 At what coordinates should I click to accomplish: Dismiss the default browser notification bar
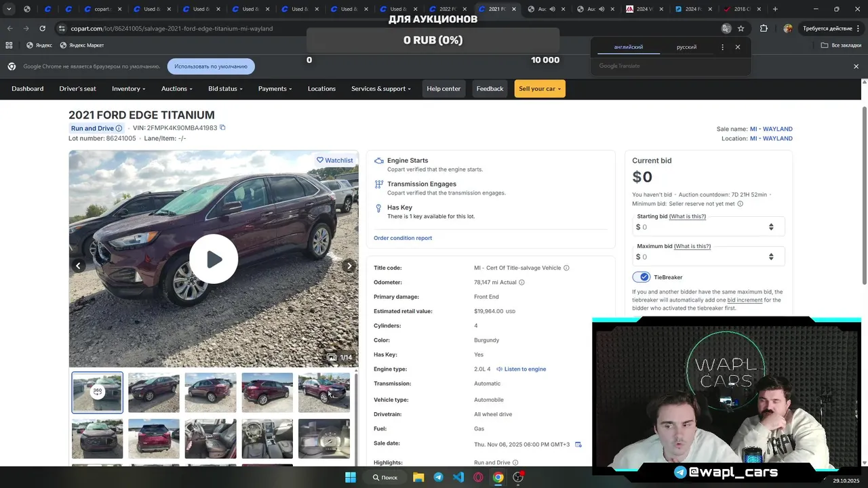856,66
